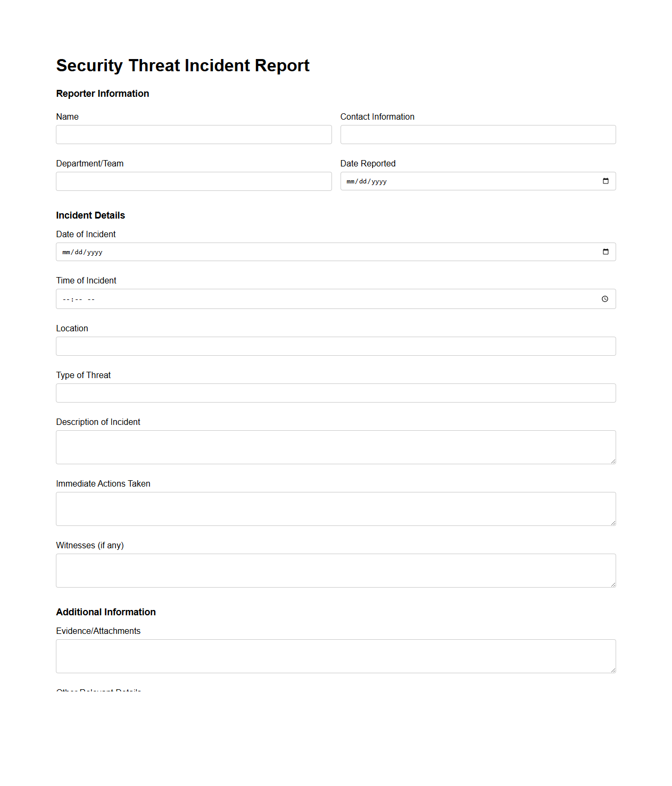Click the Witnesses text area
Viewport: 672px width, 786px height.
click(x=335, y=570)
